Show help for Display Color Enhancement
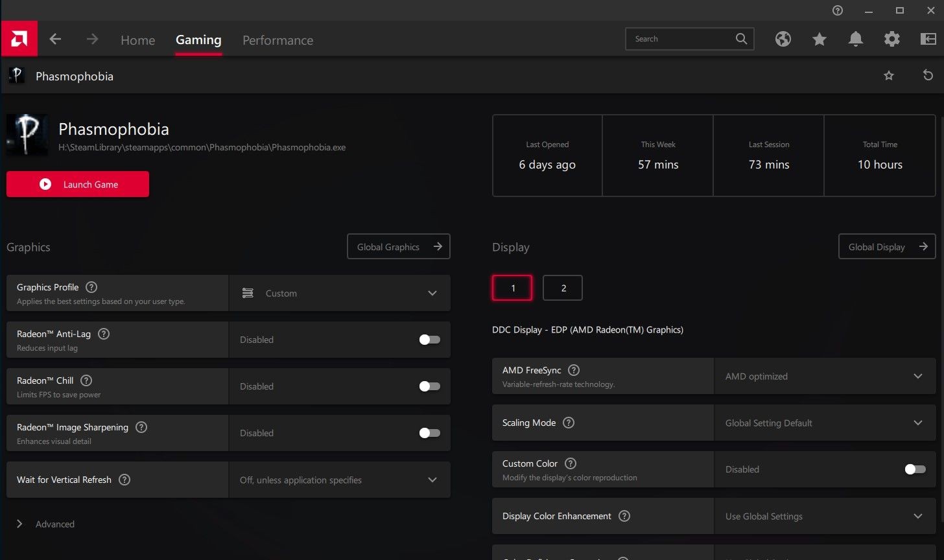This screenshot has height=560, width=944. 624,516
